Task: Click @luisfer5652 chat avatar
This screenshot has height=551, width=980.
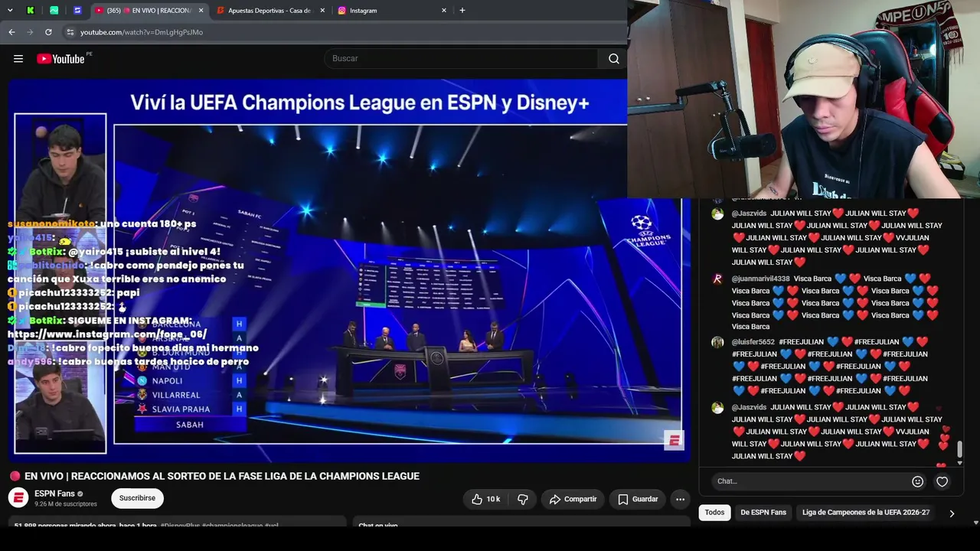Action: click(x=717, y=342)
